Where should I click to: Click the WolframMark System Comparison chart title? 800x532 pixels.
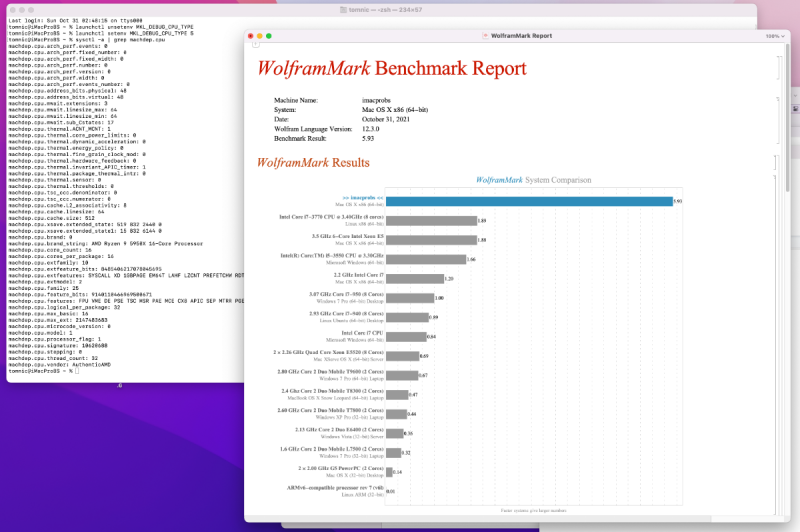point(534,180)
